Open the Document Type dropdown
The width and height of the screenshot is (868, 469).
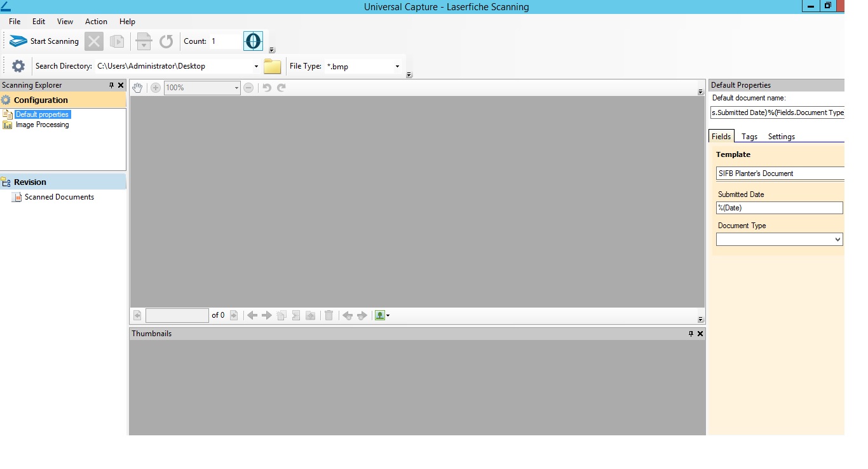[838, 240]
